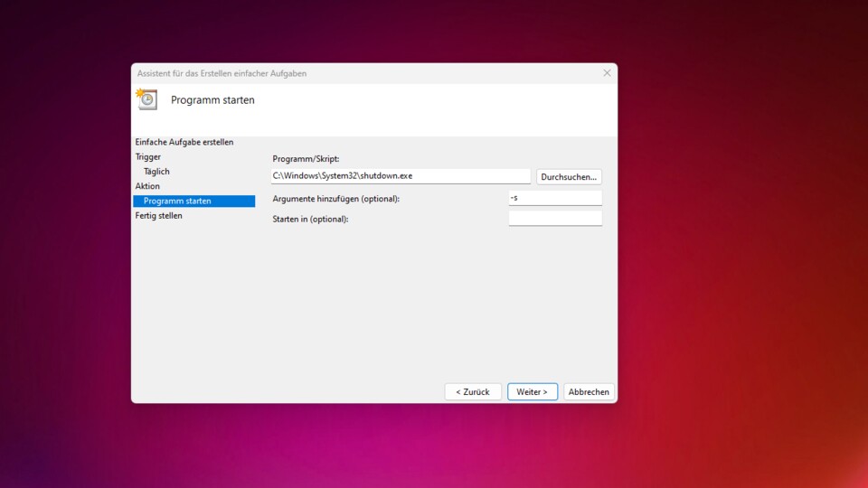Click the 'Argumente hinzufügen (optional):' label
The image size is (868, 488).
point(335,198)
